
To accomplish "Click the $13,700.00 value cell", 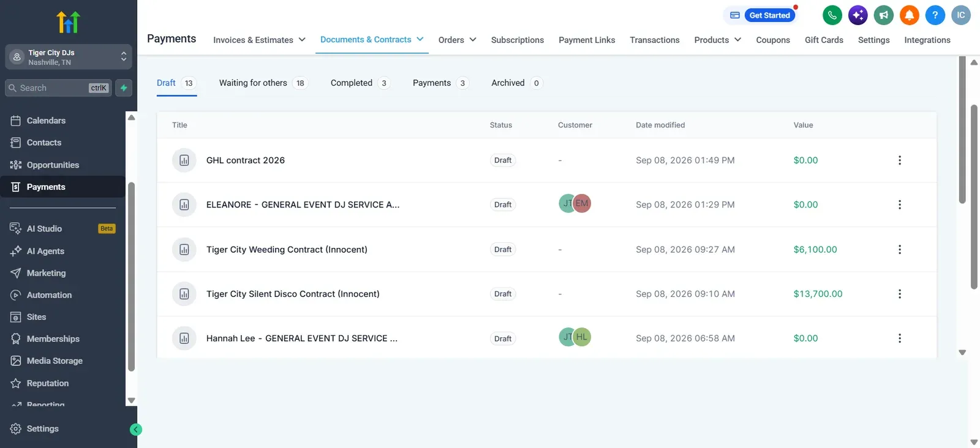I will 818,294.
